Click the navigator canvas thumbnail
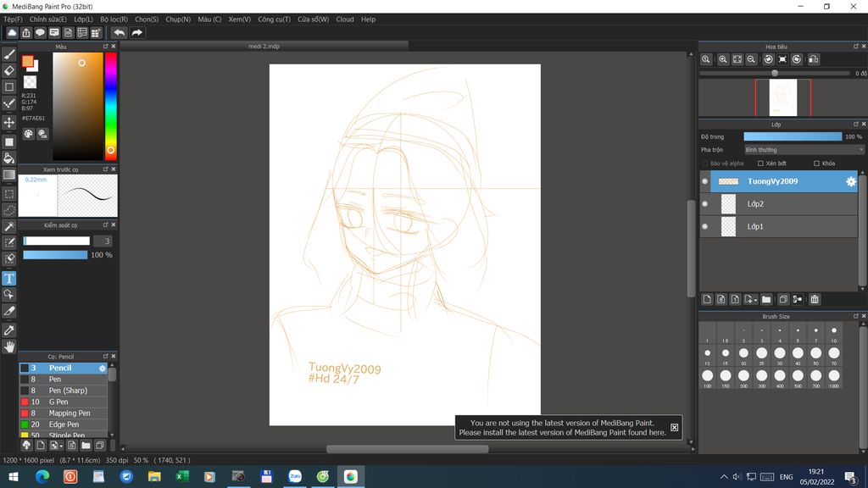This screenshot has height=488, width=868. tap(782, 97)
